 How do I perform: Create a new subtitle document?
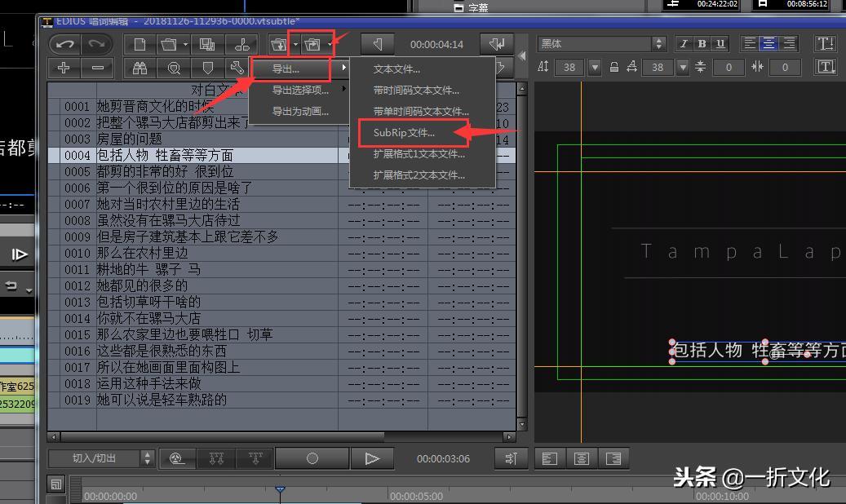click(x=140, y=44)
